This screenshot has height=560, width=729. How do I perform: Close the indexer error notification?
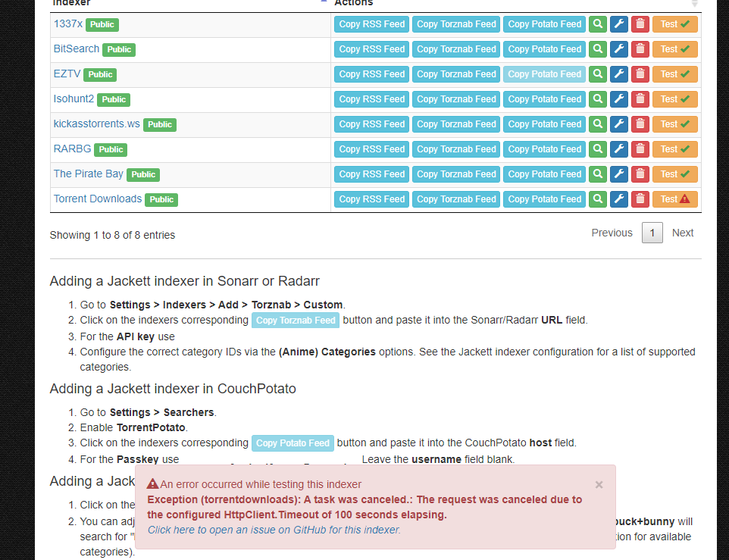[599, 485]
